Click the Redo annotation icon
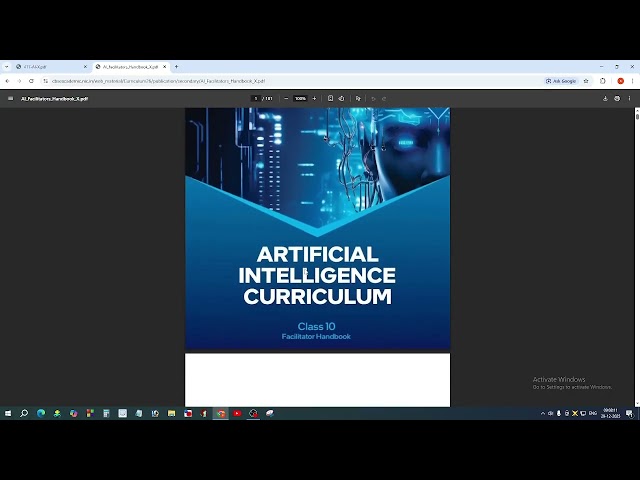 384,99
